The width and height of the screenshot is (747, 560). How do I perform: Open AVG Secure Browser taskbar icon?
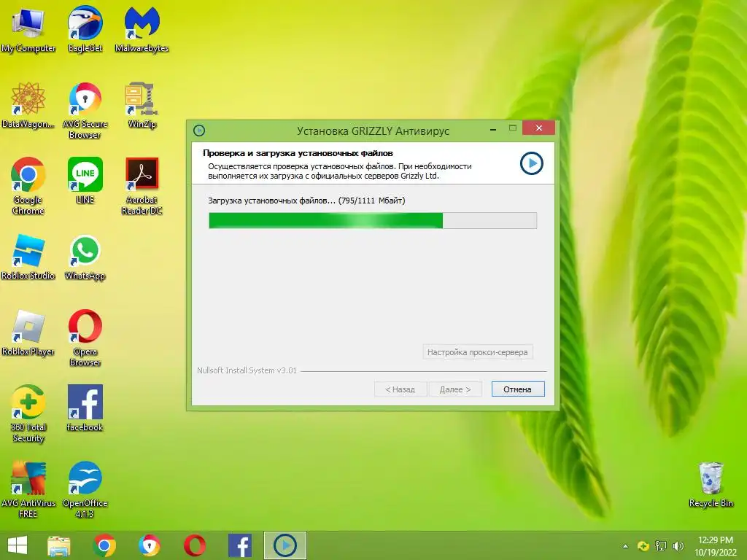150,545
